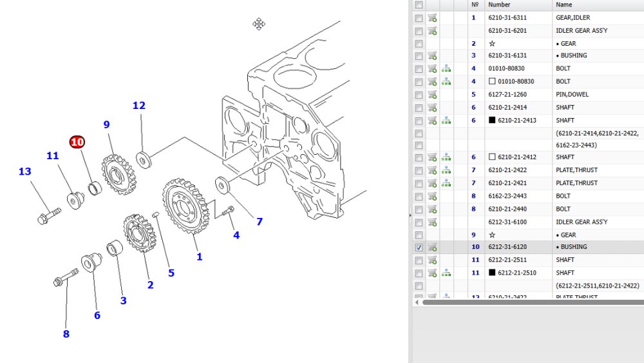This screenshot has height=363, width=644.
Task: Select checkbox for bushing 6210-31-6131
Action: [x=419, y=56]
